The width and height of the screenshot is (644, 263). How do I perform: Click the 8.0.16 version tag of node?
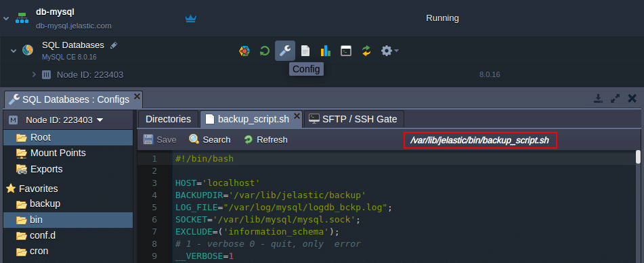tap(490, 74)
